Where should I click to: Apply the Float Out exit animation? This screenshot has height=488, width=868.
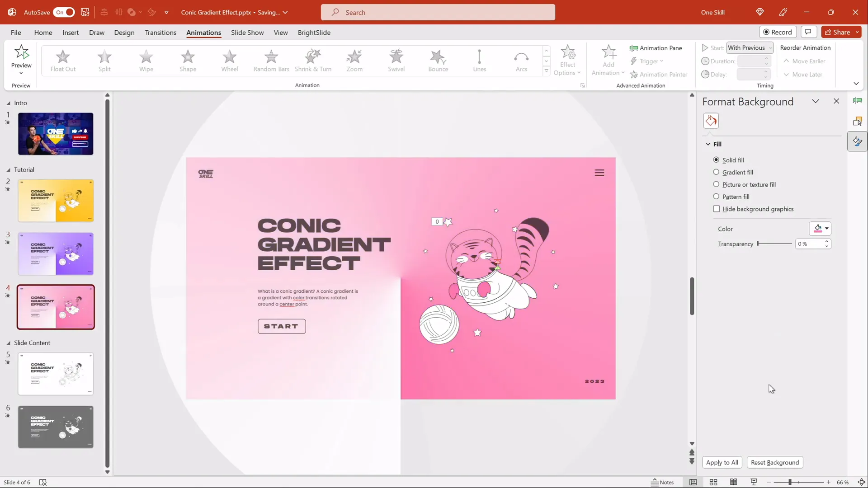pos(62,60)
